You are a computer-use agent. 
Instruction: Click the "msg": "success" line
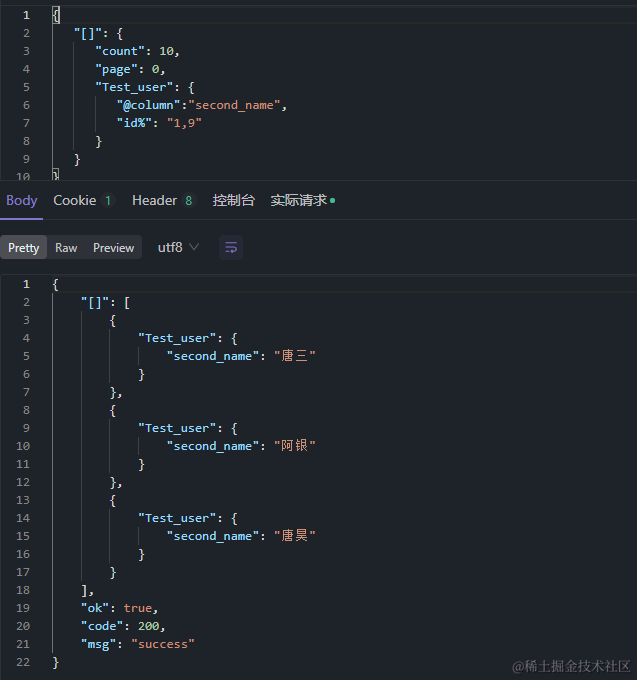tap(138, 644)
